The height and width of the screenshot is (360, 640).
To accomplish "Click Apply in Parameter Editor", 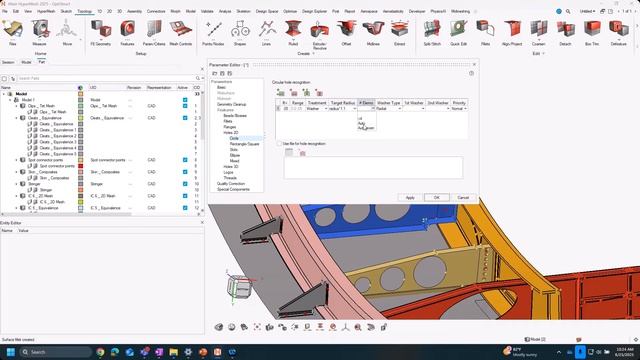I will (410, 198).
